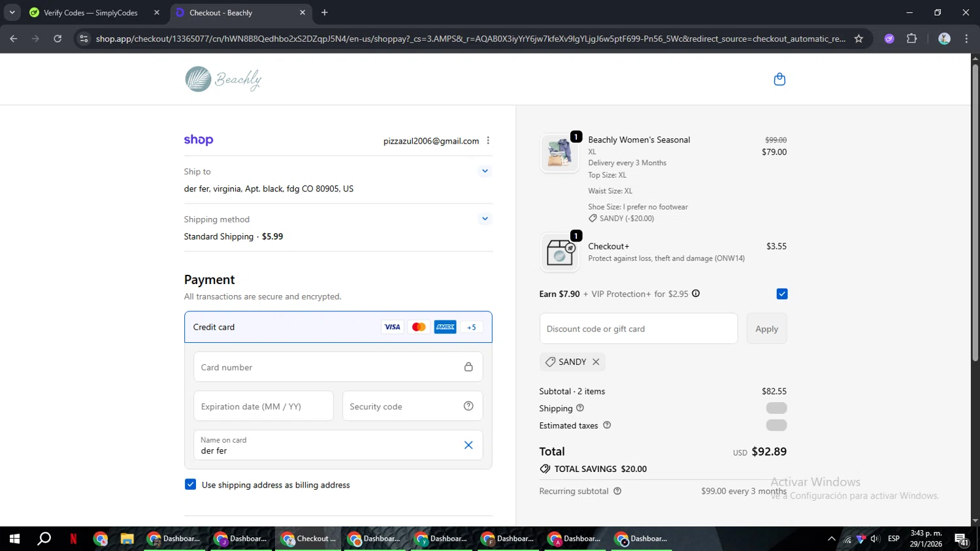Open Windows Start menu
The height and width of the screenshot is (551, 980).
(14, 539)
